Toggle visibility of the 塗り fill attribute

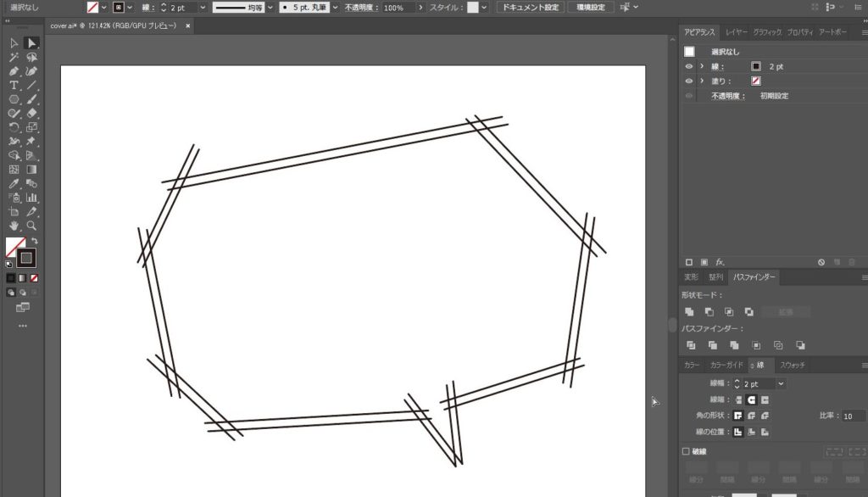(689, 81)
